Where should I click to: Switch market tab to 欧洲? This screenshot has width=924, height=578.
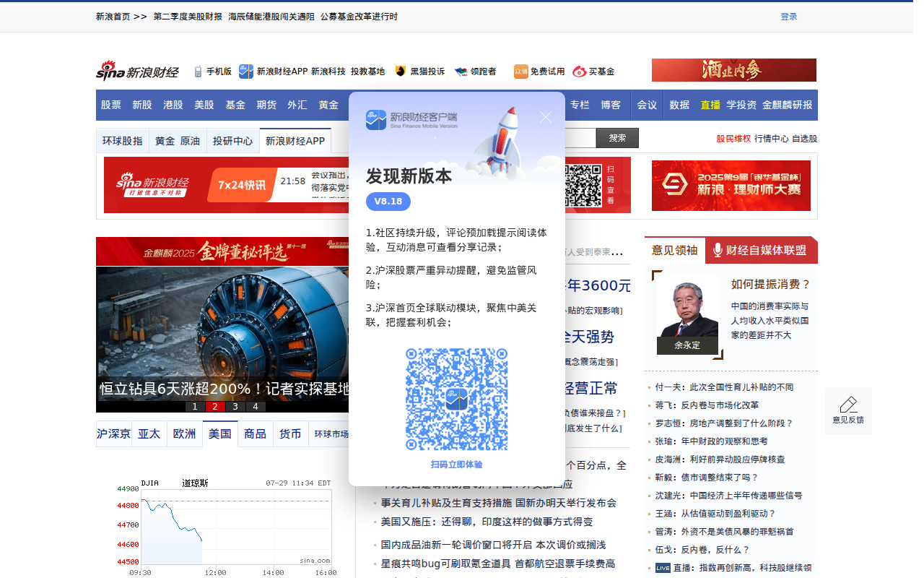pyautogui.click(x=184, y=433)
